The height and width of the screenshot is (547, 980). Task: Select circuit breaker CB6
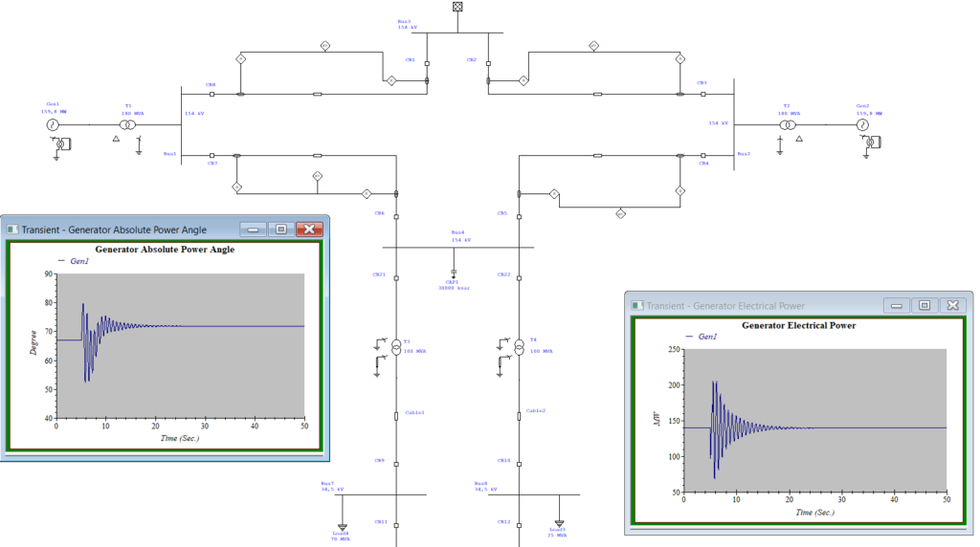pyautogui.click(x=396, y=217)
